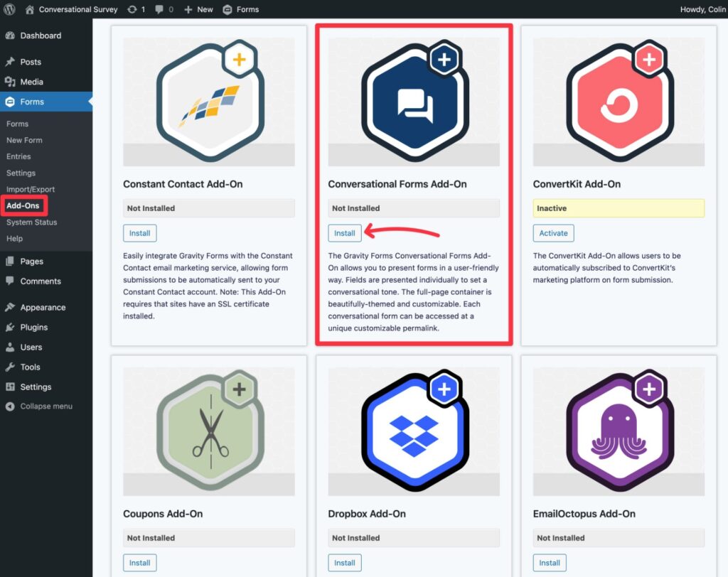Click the Conversational Forms add-on hexagon icon
Screen dimensions: 728x577
point(414,104)
